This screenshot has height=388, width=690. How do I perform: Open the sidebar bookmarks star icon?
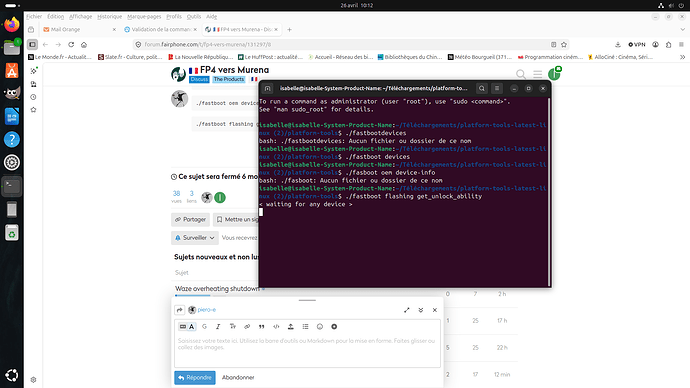click(33, 110)
